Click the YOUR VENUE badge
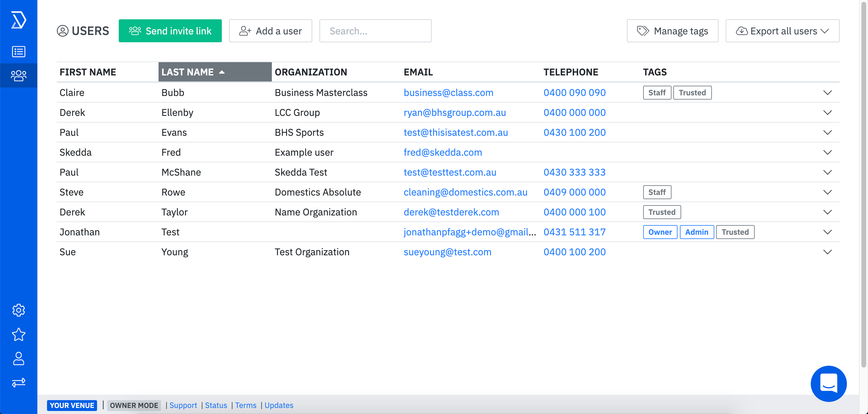This screenshot has height=414, width=868. tap(72, 405)
